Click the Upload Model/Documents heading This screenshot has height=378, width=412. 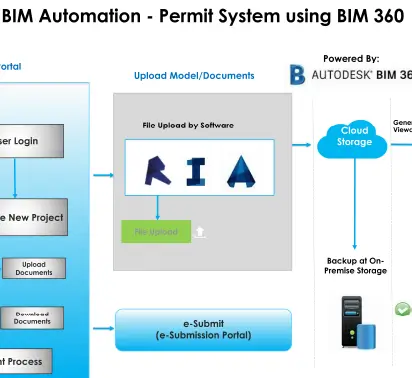[194, 76]
